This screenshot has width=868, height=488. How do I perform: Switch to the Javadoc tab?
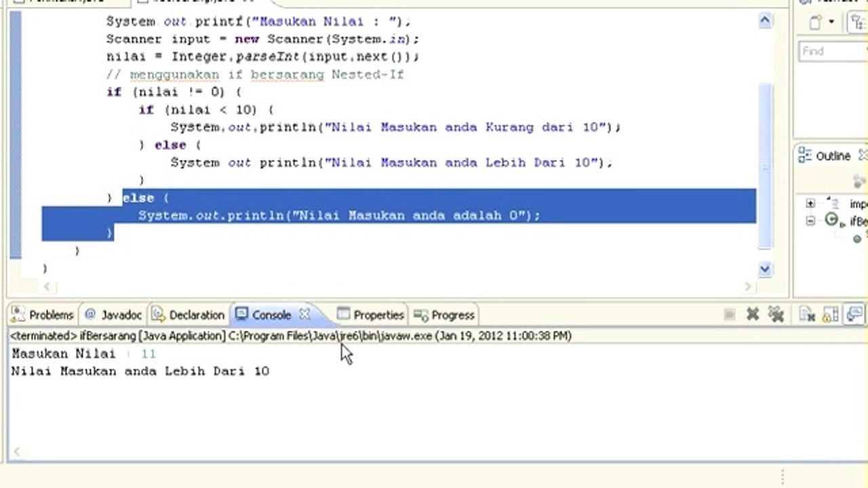(x=113, y=314)
